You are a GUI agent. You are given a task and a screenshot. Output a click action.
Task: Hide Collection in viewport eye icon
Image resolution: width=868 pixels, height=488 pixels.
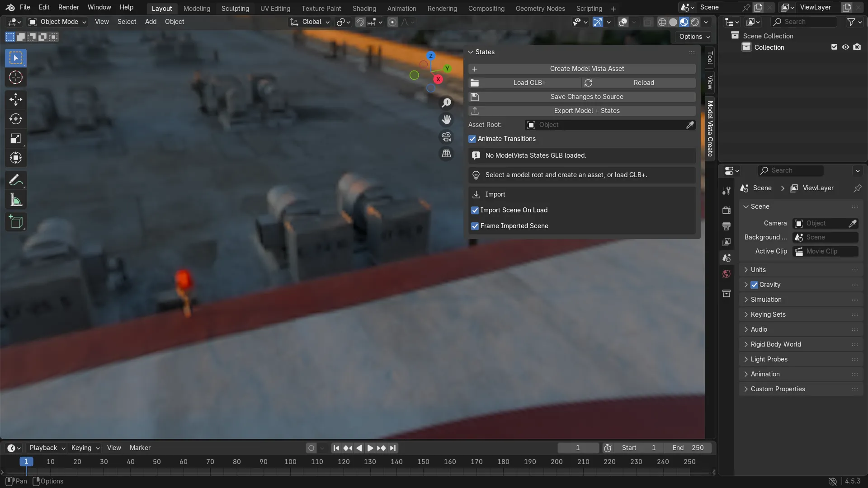[845, 47]
